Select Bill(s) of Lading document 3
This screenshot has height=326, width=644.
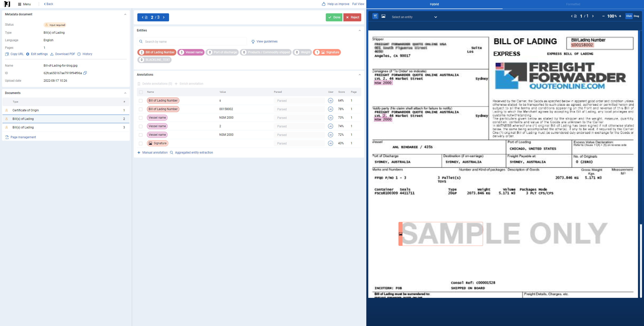tap(66, 127)
